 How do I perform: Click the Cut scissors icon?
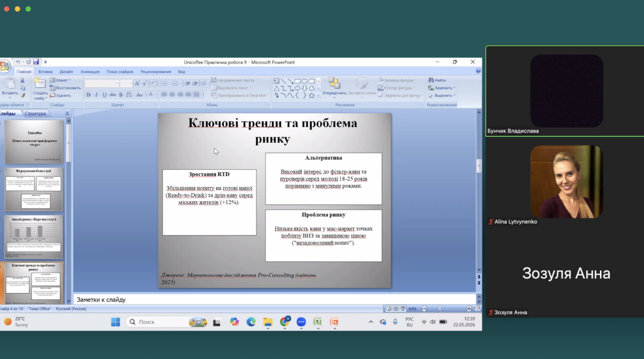[22, 80]
